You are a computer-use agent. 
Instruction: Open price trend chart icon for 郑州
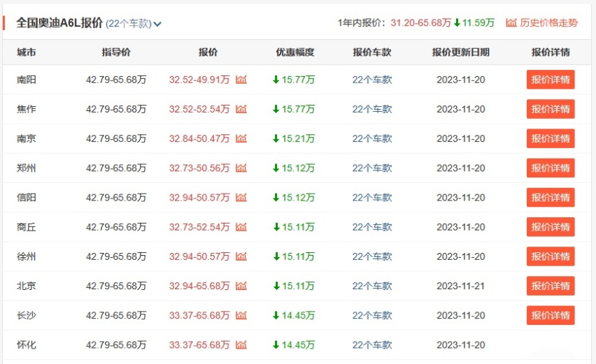[x=241, y=168]
